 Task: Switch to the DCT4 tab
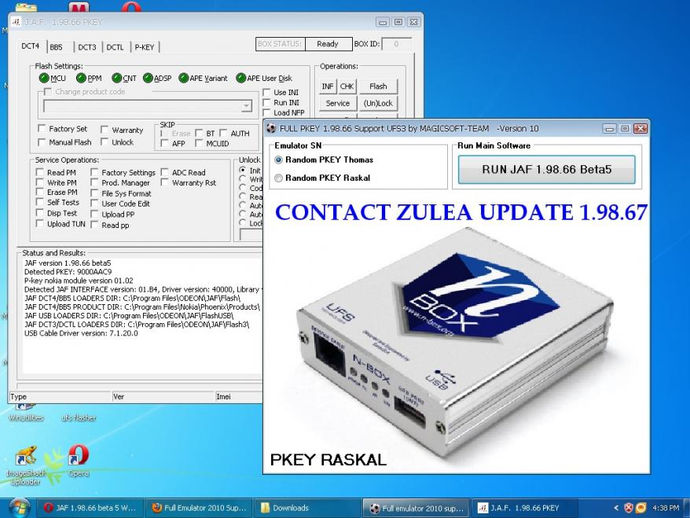[x=30, y=46]
